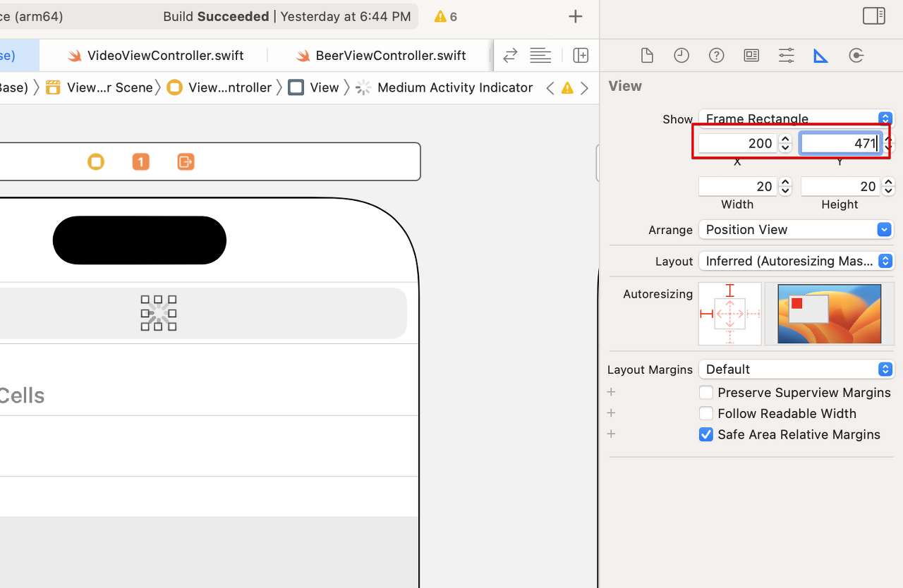This screenshot has height=588, width=903.
Task: Click the Width stepper
Action: click(785, 187)
